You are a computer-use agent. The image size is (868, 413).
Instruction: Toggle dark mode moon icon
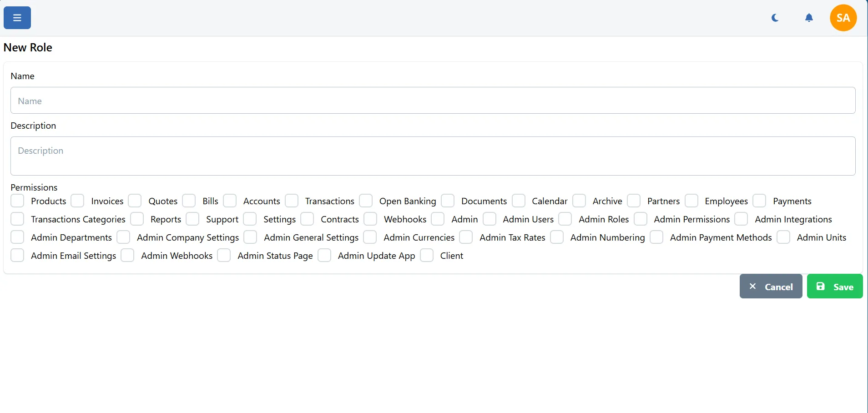coord(775,18)
